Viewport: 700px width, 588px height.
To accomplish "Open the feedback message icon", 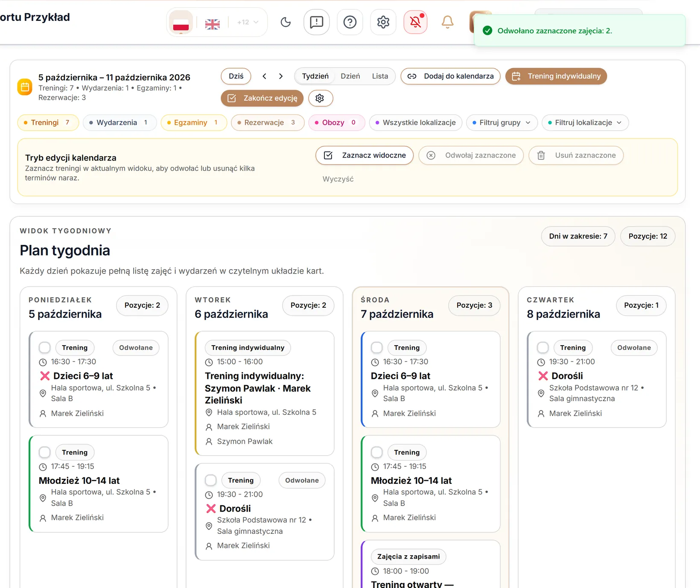I will [x=317, y=22].
